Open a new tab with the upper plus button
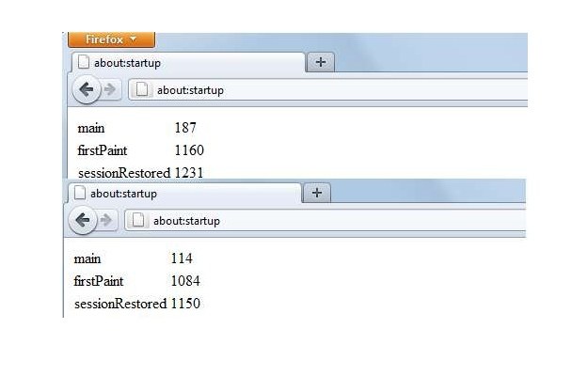588x376 pixels. click(x=321, y=62)
